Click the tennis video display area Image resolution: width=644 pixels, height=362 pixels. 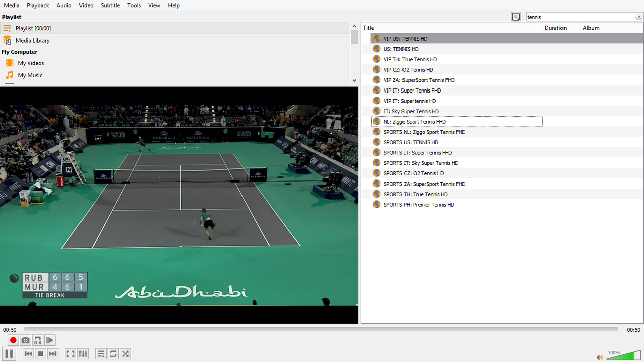point(179,205)
